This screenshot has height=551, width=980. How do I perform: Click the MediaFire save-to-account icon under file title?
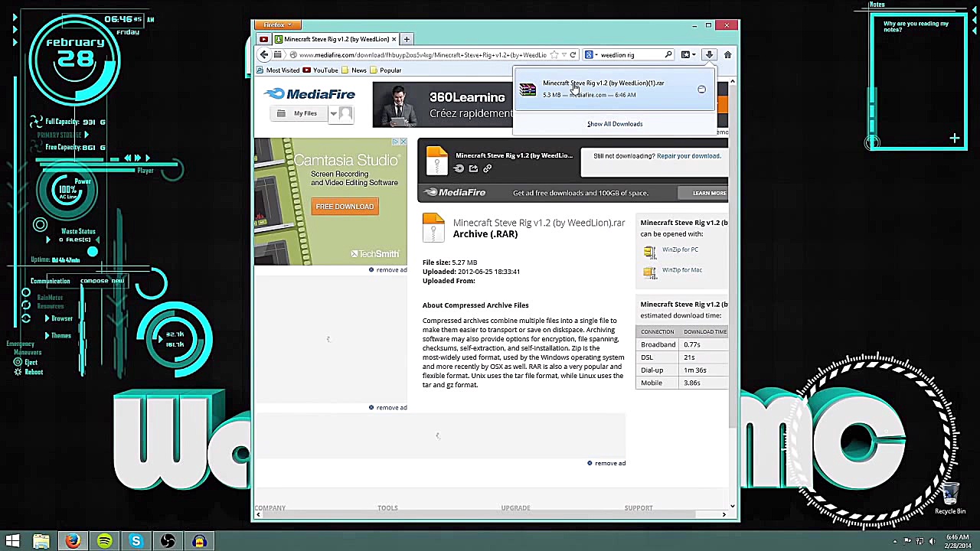[459, 168]
